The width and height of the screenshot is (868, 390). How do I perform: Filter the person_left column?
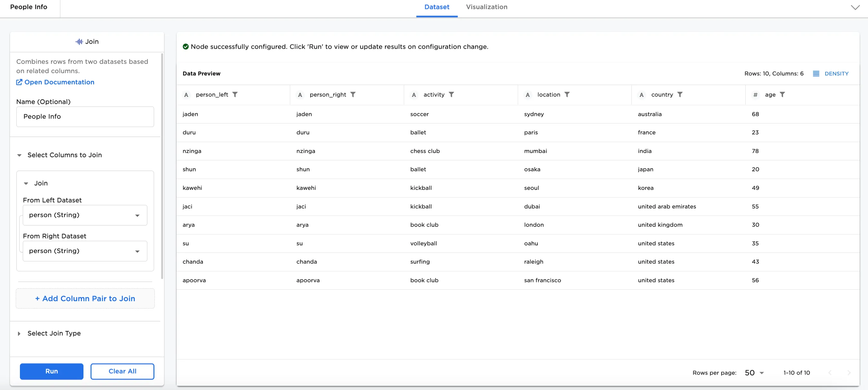point(235,95)
